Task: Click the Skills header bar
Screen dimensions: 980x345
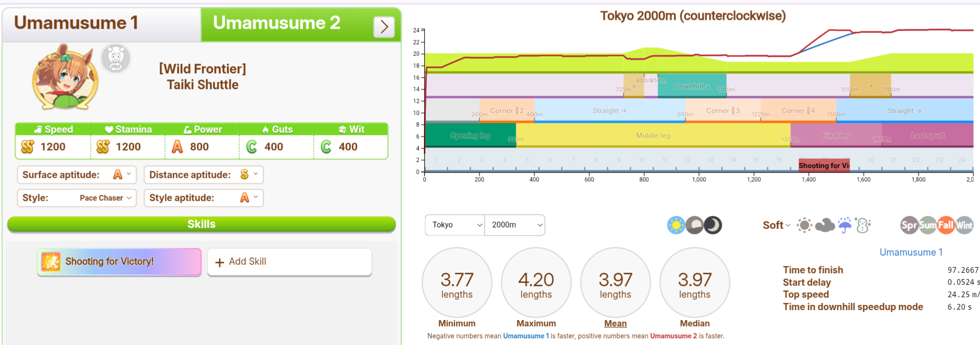Action: 201,224
